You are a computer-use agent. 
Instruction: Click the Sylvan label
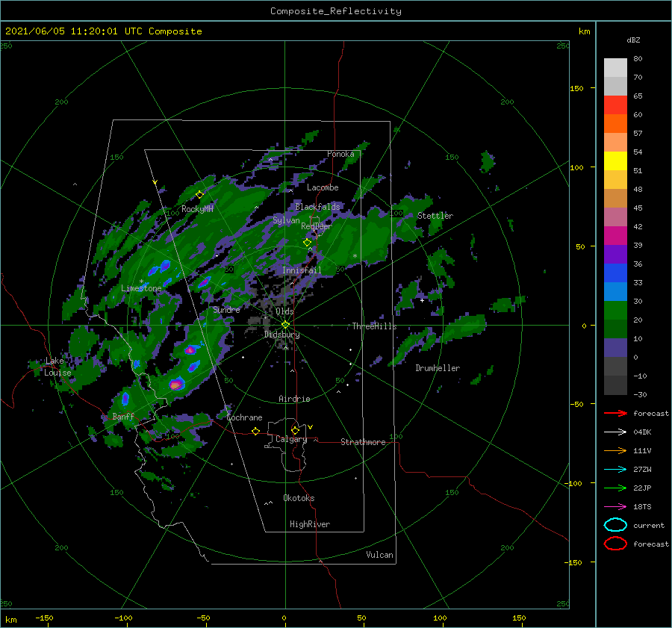click(286, 220)
